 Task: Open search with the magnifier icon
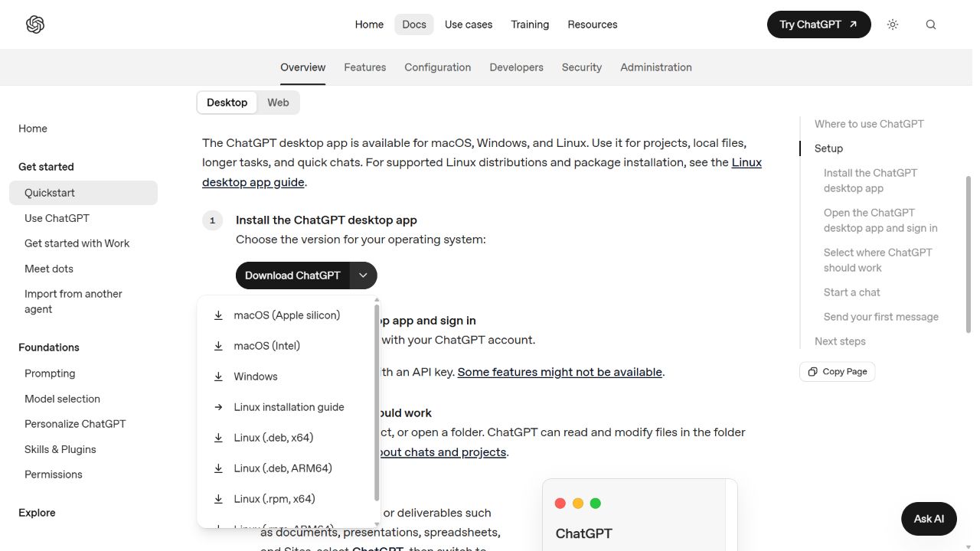[x=931, y=24]
